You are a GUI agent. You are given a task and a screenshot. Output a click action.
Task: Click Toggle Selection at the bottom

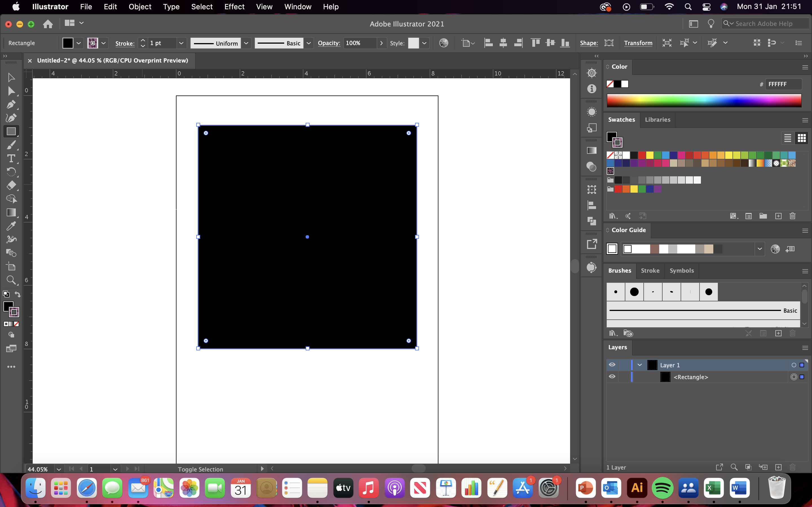200,469
